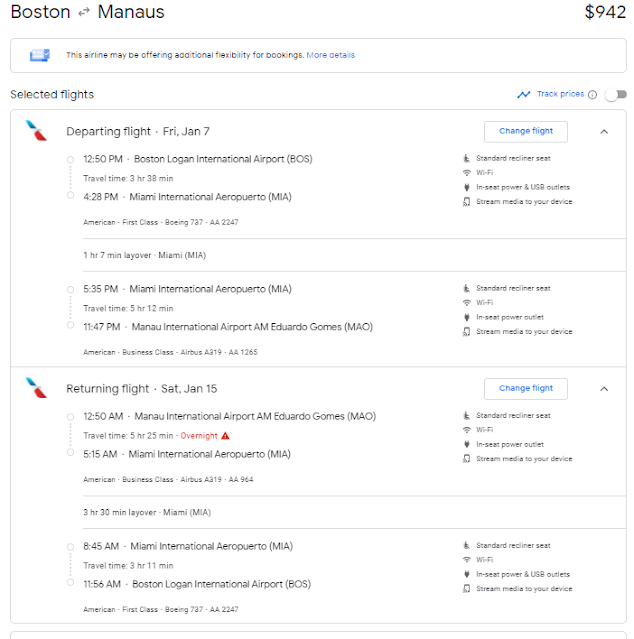Click the Departing flight Fri, Jan 7 header
The image size is (634, 639).
tap(138, 132)
